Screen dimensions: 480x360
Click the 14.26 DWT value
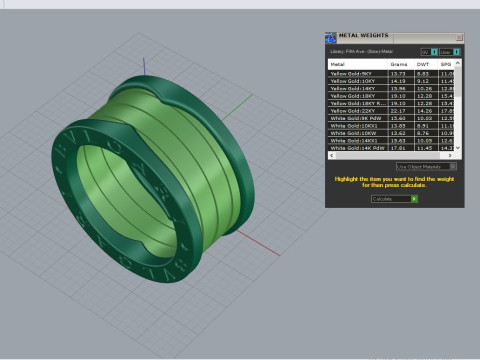[x=425, y=111]
